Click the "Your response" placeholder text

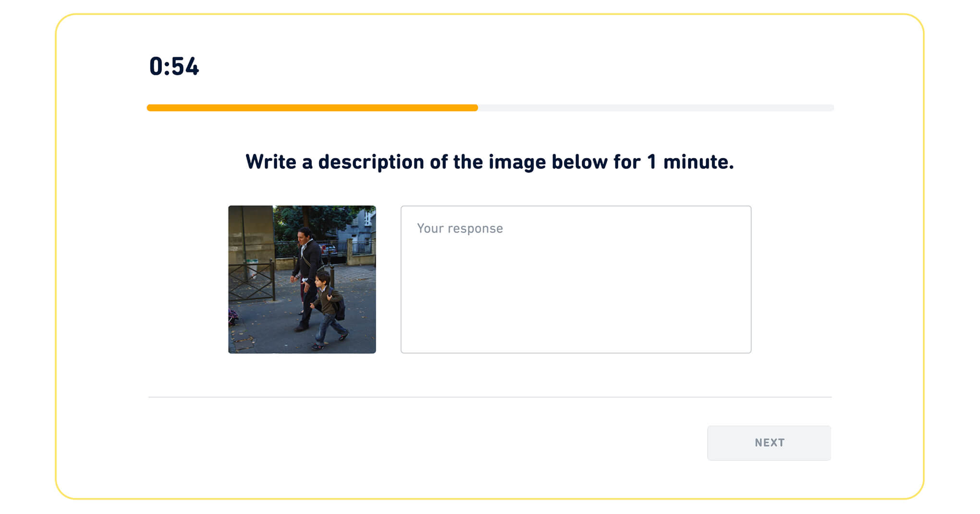tap(460, 228)
